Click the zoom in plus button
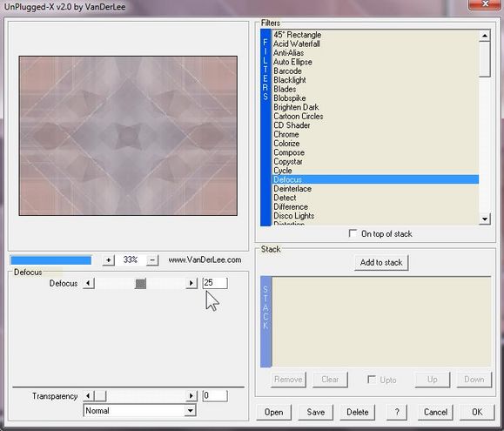The height and width of the screenshot is (431, 504). (108, 260)
